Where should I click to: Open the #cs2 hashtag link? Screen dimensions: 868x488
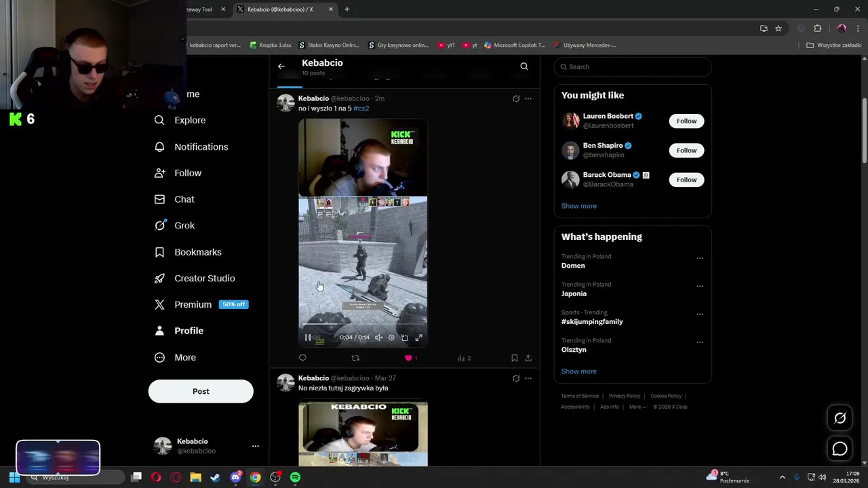pyautogui.click(x=361, y=108)
